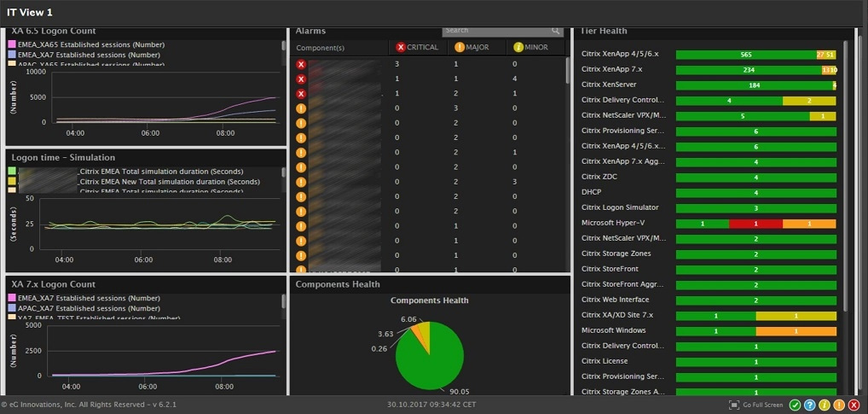Click blue APAC_XA7 Established sessions swatch
The image size is (868, 414).
tap(12, 308)
